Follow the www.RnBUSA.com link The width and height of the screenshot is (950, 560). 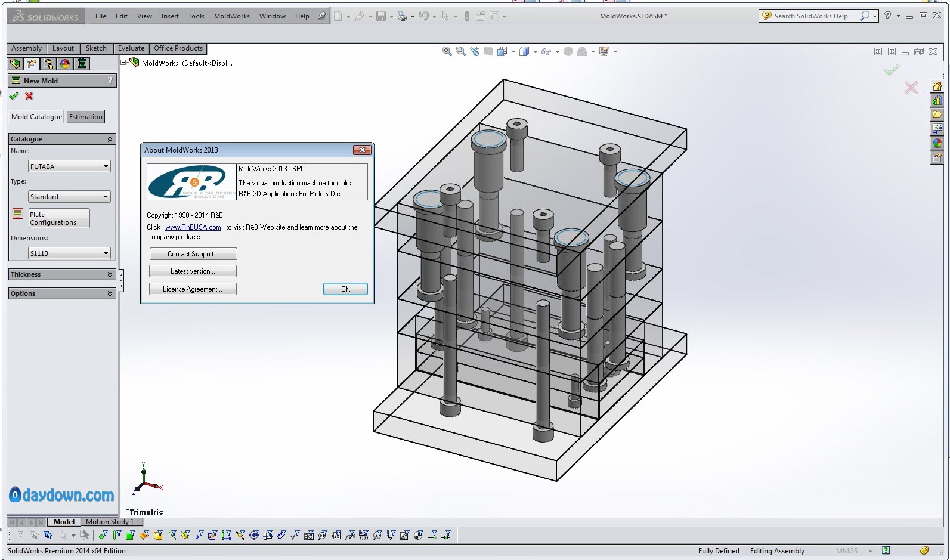[193, 227]
